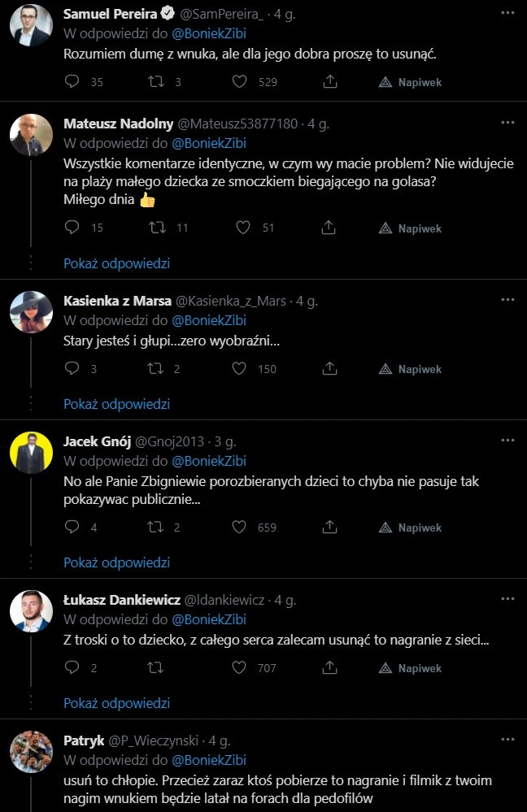Open Napiwek tip on Jacek Gnój's tweet

coord(410,528)
